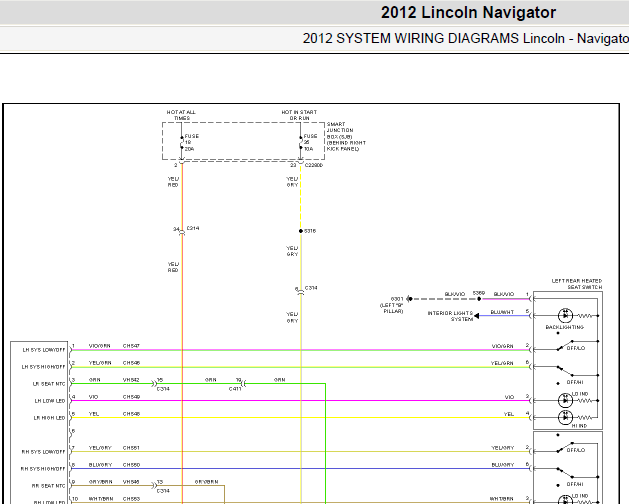Click circuit code "CH551" on the YEL/GRY wire

pos(131,447)
